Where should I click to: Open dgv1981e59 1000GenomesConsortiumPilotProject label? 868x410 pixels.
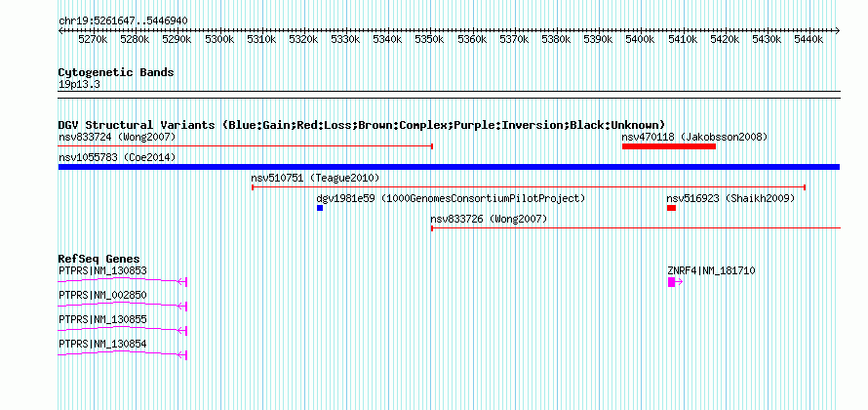(x=451, y=198)
